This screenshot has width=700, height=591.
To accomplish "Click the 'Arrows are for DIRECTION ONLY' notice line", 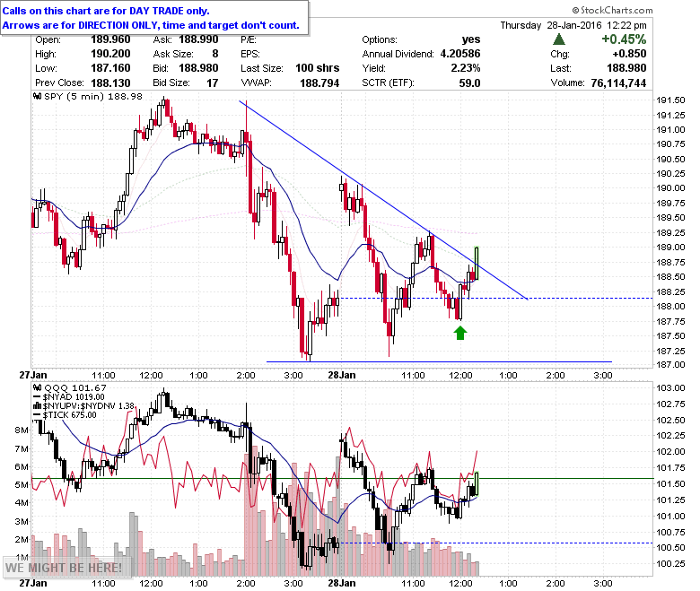I will [x=151, y=25].
